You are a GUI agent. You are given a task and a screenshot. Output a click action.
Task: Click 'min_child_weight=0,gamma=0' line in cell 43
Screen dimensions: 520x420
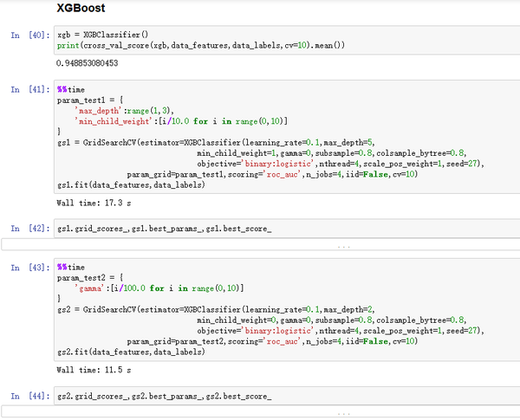pos(332,320)
